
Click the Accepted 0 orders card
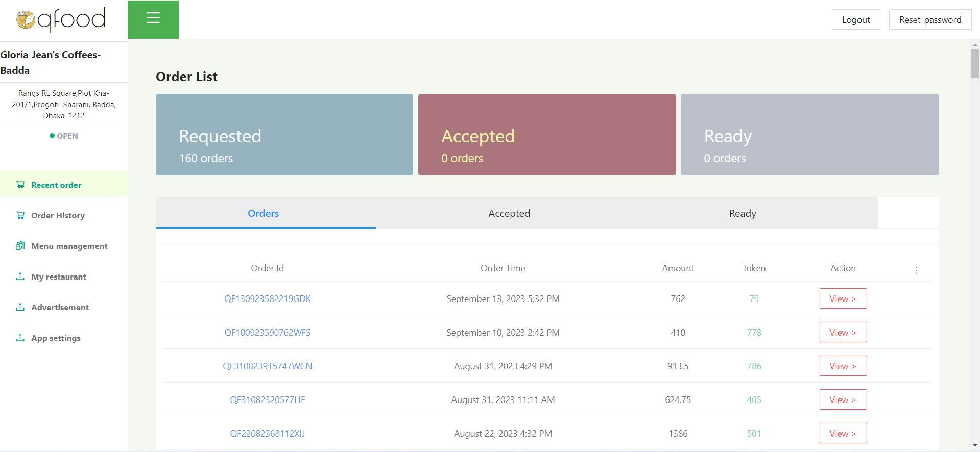tap(547, 135)
